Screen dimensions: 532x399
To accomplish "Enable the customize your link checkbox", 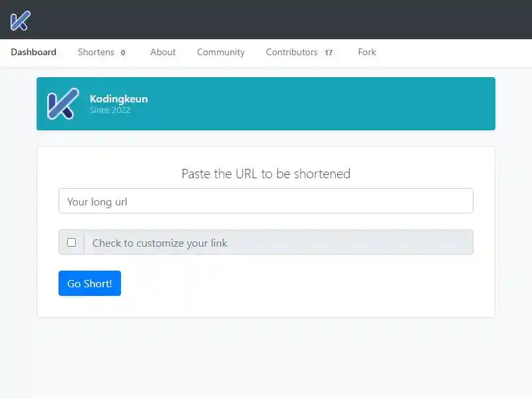I will 72,242.
